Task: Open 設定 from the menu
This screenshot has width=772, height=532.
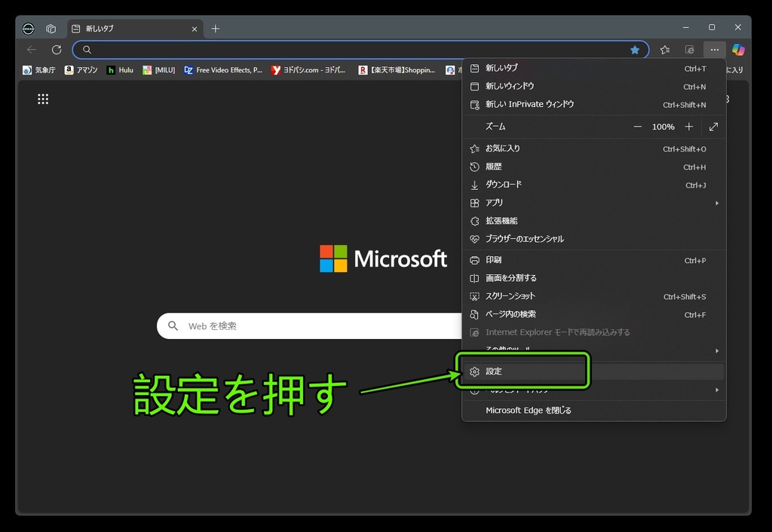Action: point(593,371)
